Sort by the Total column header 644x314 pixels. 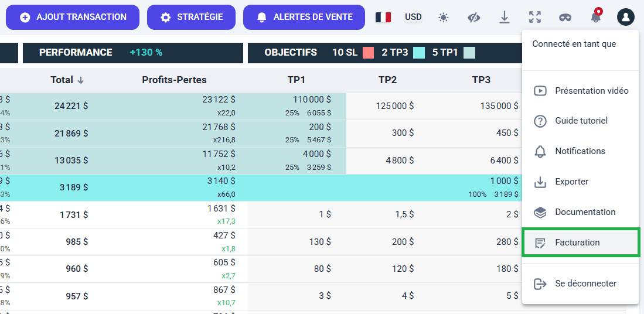pos(67,80)
